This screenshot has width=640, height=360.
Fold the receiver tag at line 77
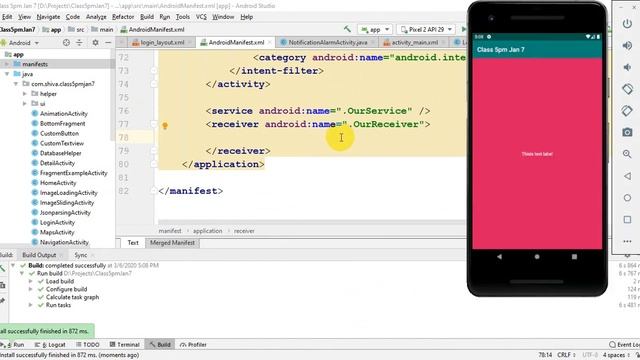[154, 124]
